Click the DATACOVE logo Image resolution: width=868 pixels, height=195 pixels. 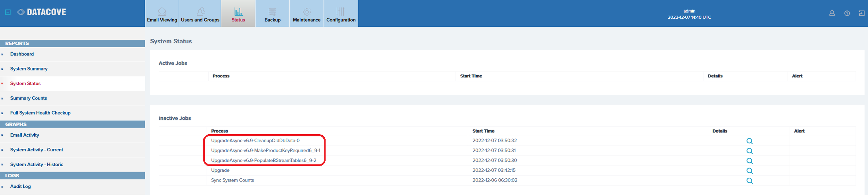pyautogui.click(x=42, y=12)
